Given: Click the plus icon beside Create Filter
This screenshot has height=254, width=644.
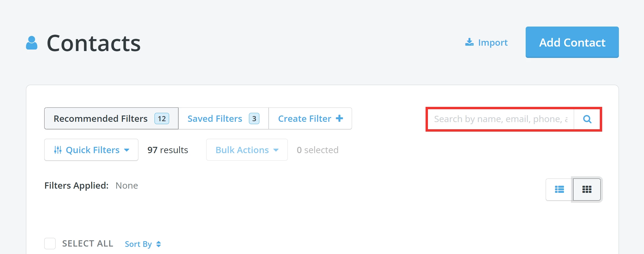Looking at the screenshot, I should [339, 118].
